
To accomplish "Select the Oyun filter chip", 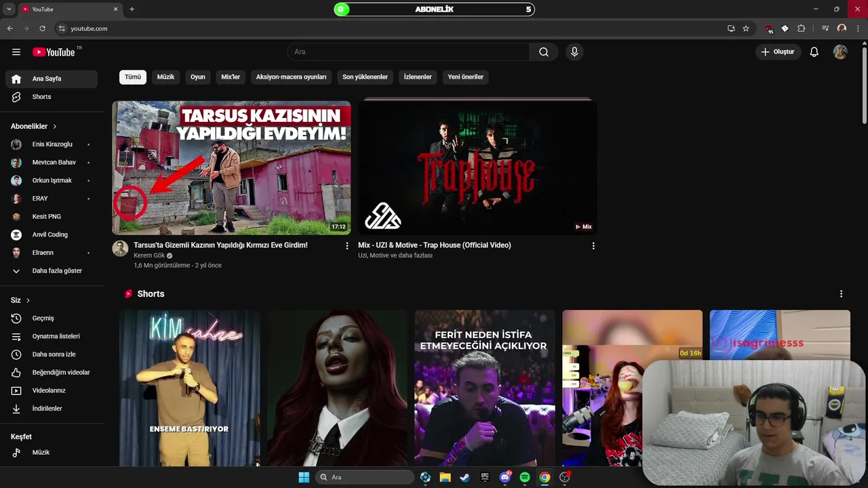I will (198, 77).
